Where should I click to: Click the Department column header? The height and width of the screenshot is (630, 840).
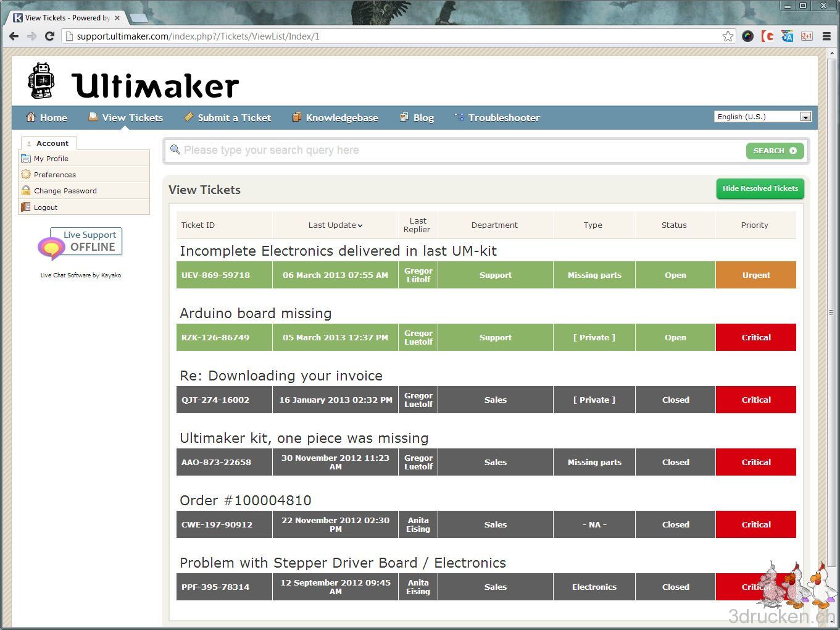click(x=494, y=225)
